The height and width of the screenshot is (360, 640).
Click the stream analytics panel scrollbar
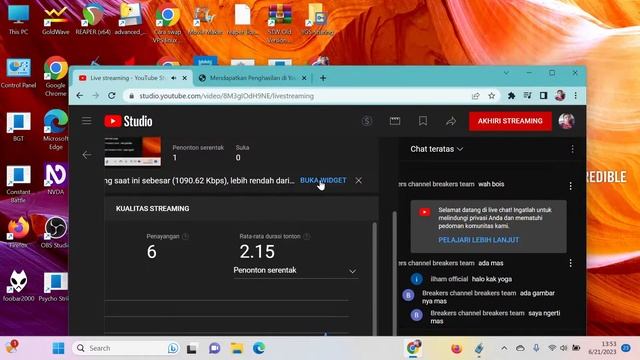tap(374, 278)
